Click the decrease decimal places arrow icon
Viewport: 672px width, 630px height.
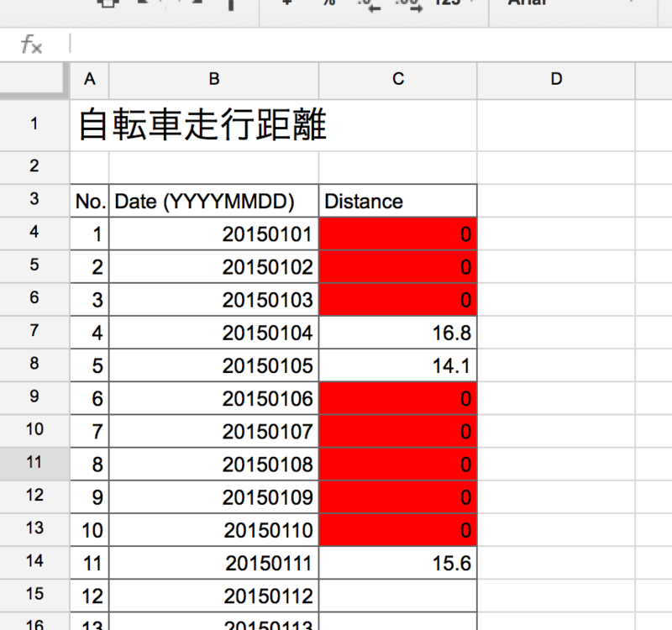tap(369, 5)
